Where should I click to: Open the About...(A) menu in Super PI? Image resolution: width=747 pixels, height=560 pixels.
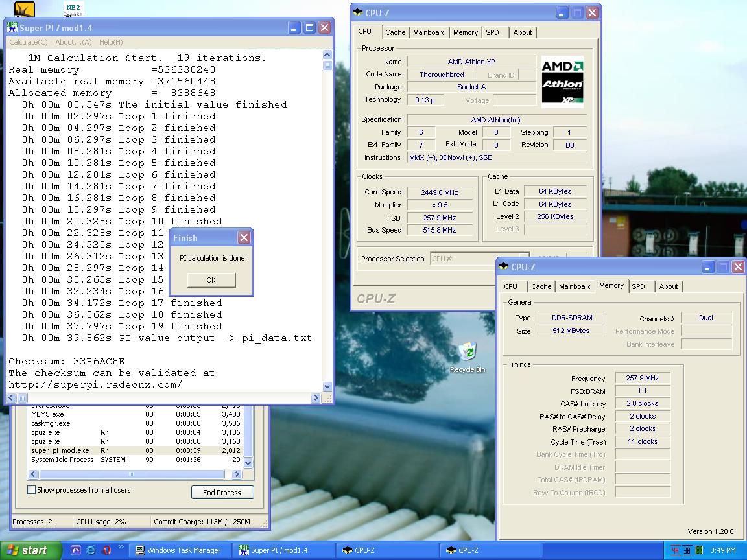pos(73,42)
